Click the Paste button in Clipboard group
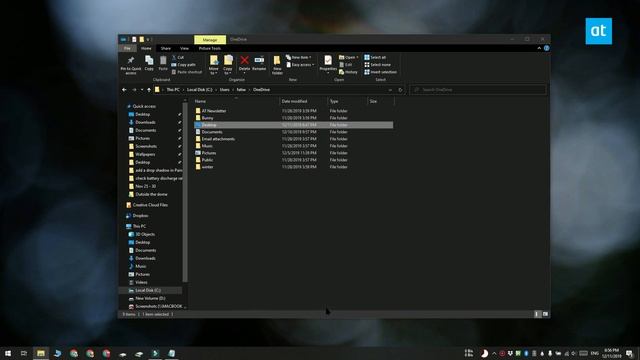This screenshot has width=640, height=360. [163, 63]
